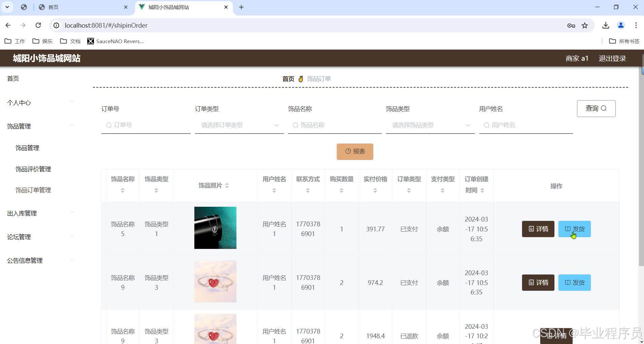Open Chrome three-dot menu
This screenshot has width=644, height=344.
pos(636,25)
